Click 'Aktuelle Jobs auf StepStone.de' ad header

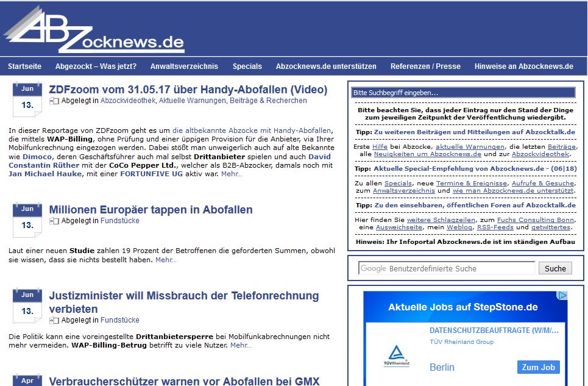coord(462,307)
